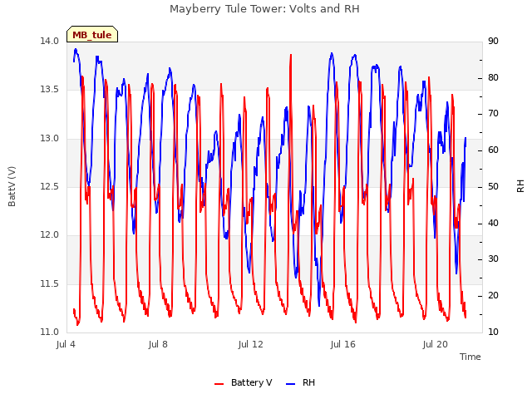Click the 60 RH tick label
Image resolution: width=532 pixels, height=399 pixels.
[x=493, y=150]
